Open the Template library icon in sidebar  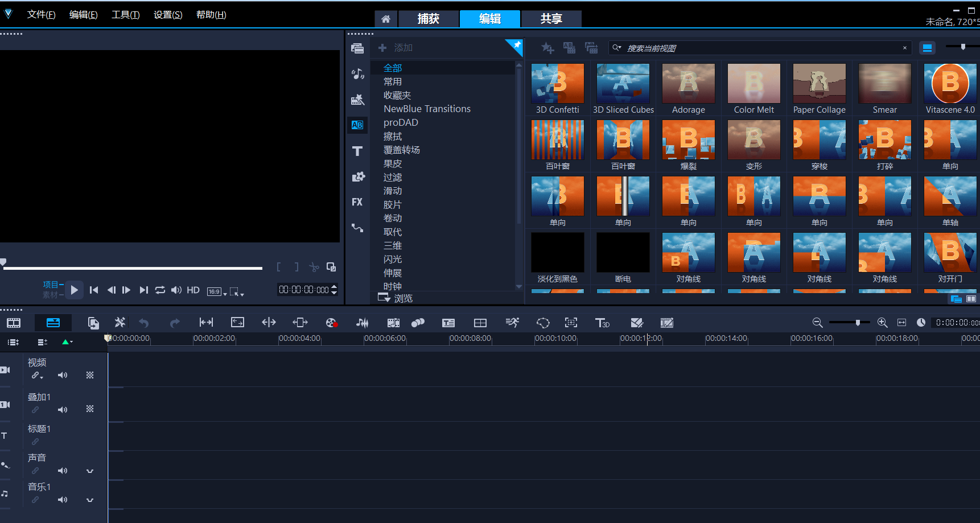(x=357, y=100)
